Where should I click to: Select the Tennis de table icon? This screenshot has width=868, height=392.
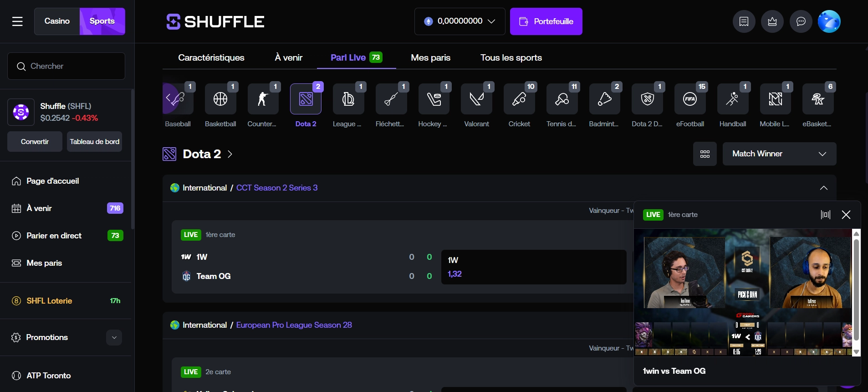pos(562,99)
